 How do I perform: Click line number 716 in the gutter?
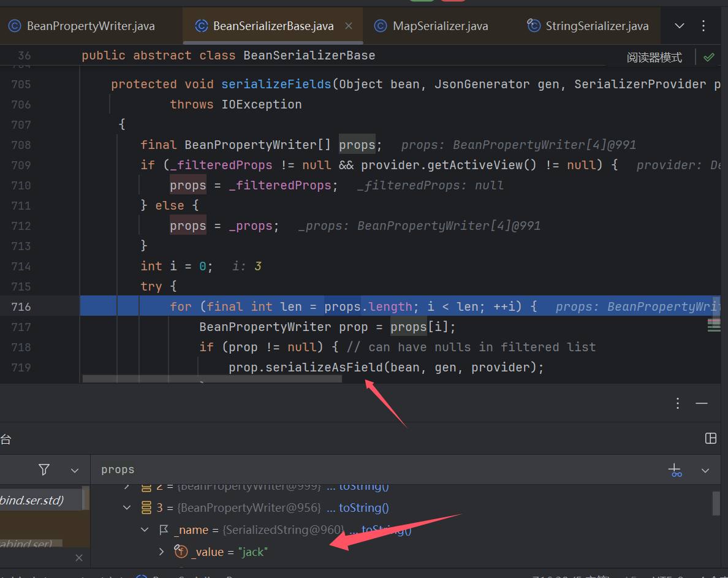21,306
